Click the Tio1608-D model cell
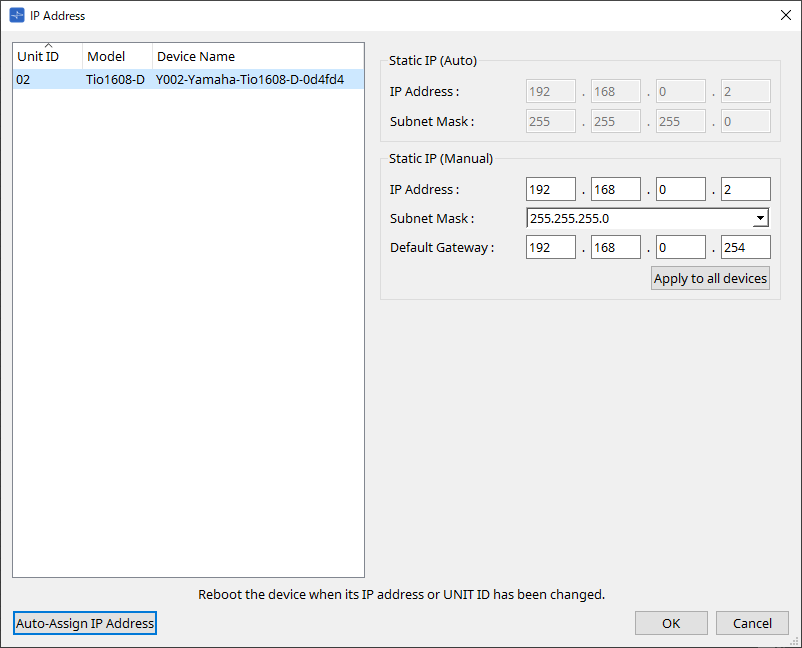Viewport: 802px width, 648px height. click(x=115, y=79)
